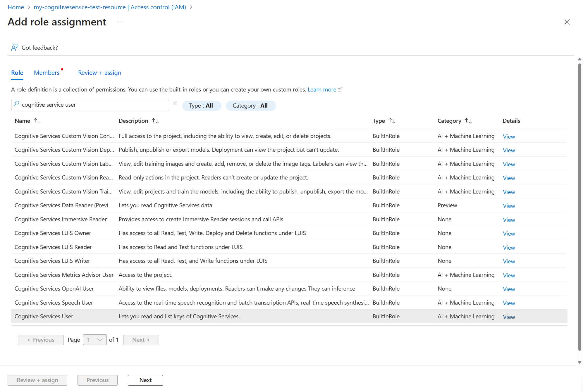View details for Speech User role
The height and width of the screenshot is (392, 583).
pos(509,303)
